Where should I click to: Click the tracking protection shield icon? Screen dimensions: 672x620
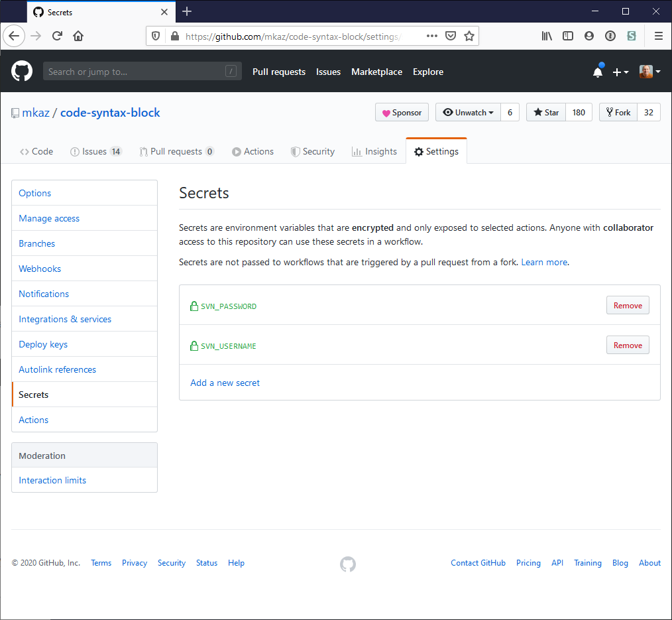tap(156, 36)
